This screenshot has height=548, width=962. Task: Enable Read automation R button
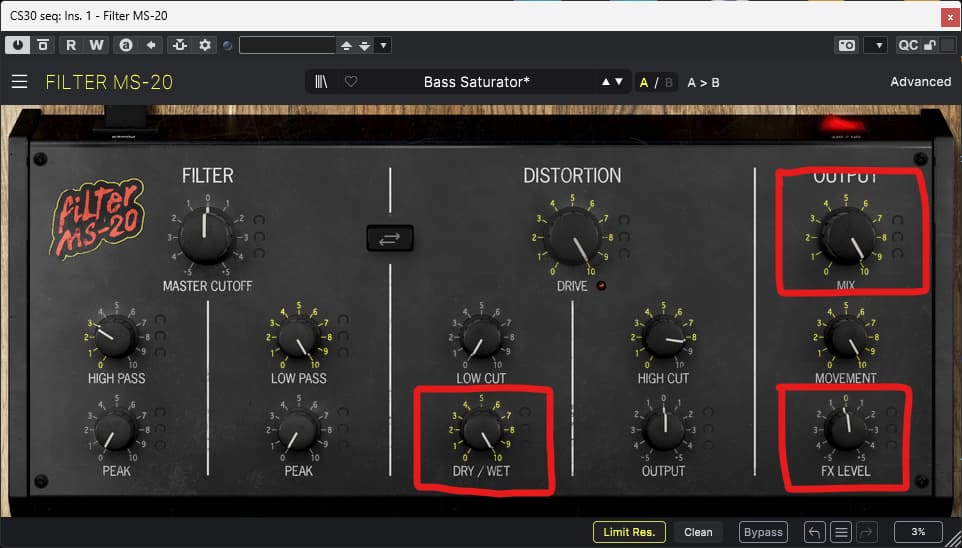pos(71,45)
